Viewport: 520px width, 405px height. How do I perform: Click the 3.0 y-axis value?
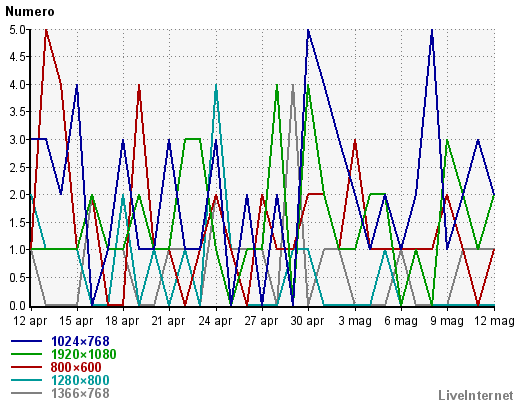17,140
